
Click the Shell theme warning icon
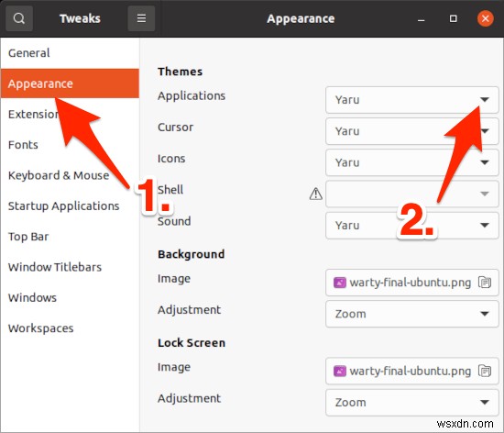(x=315, y=194)
